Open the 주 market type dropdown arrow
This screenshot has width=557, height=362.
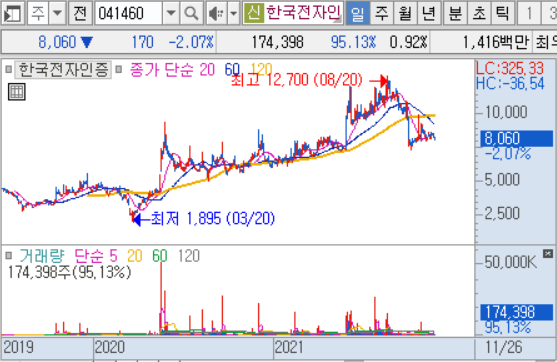57,13
